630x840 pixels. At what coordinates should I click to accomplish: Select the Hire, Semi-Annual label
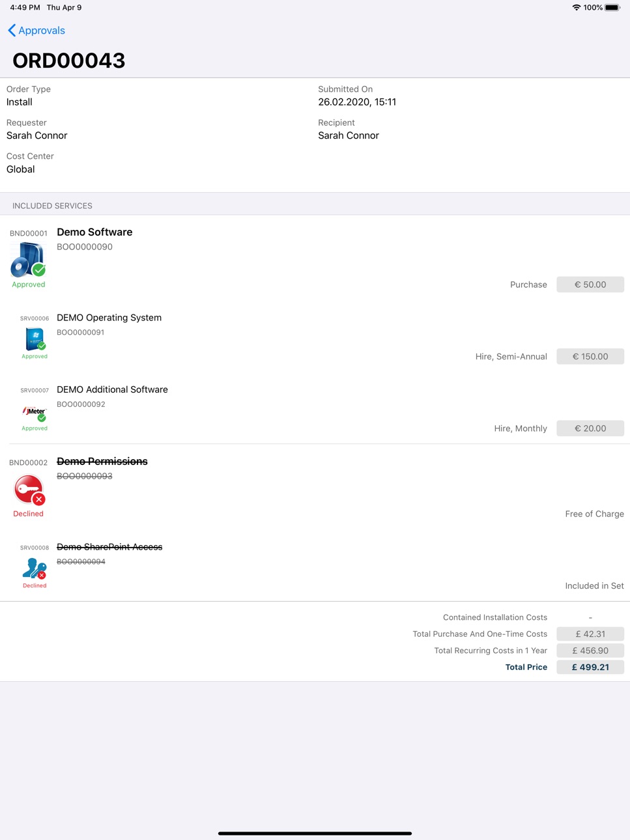pyautogui.click(x=511, y=356)
